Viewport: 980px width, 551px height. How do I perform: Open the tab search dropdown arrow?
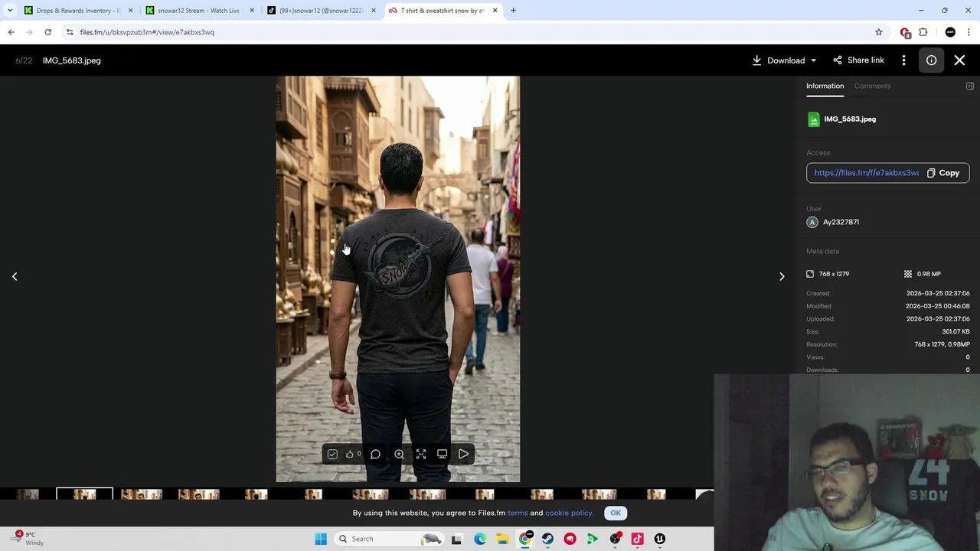(x=10, y=11)
